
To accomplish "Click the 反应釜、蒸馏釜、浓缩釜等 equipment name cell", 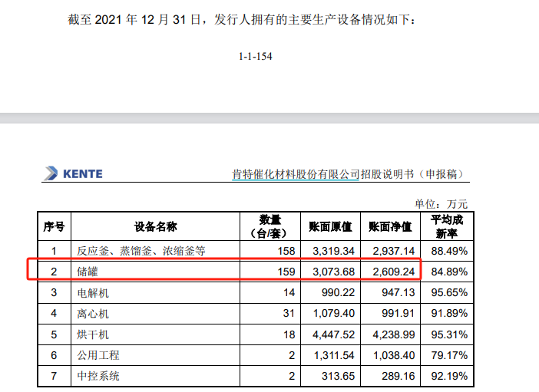I will point(141,250).
